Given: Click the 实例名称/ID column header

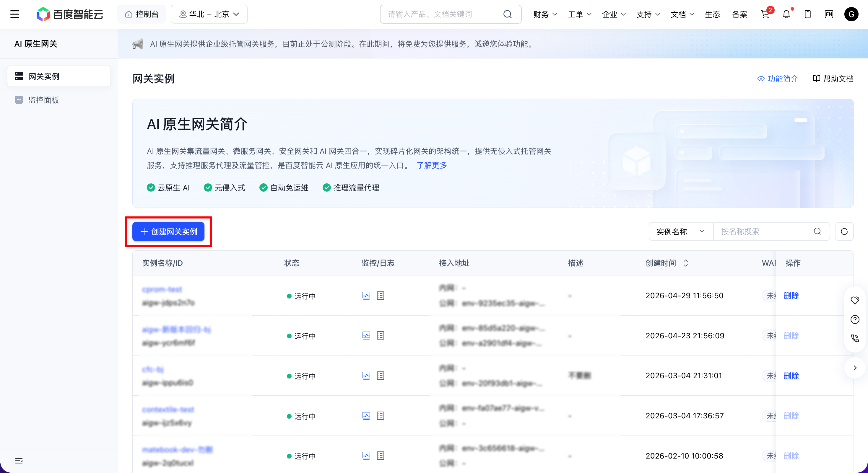Looking at the screenshot, I should pyautogui.click(x=162, y=263).
